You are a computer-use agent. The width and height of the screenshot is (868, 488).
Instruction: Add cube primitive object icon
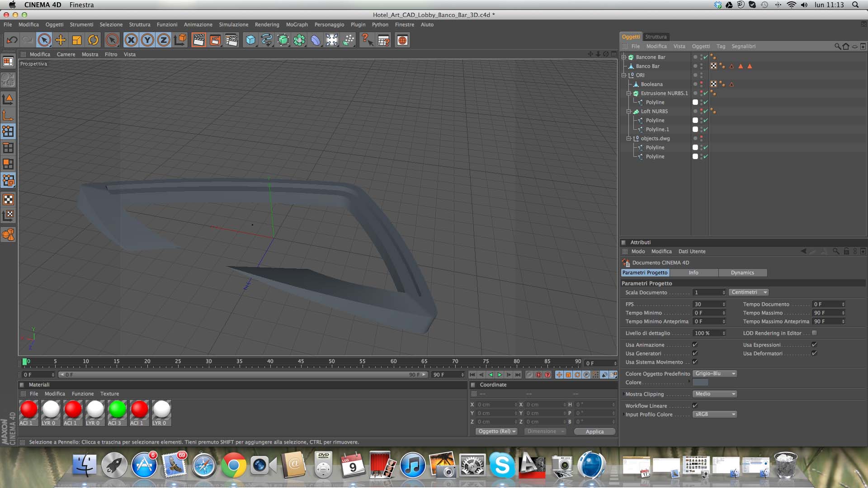[x=250, y=40]
